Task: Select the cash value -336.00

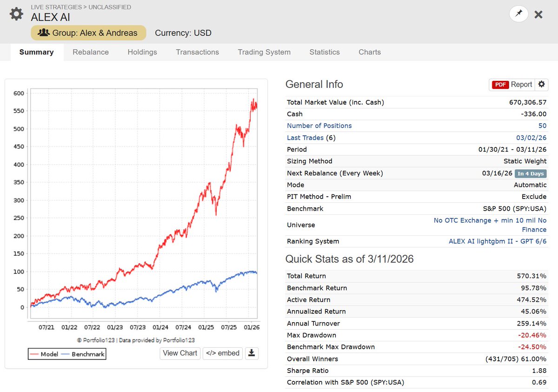Action: point(533,114)
